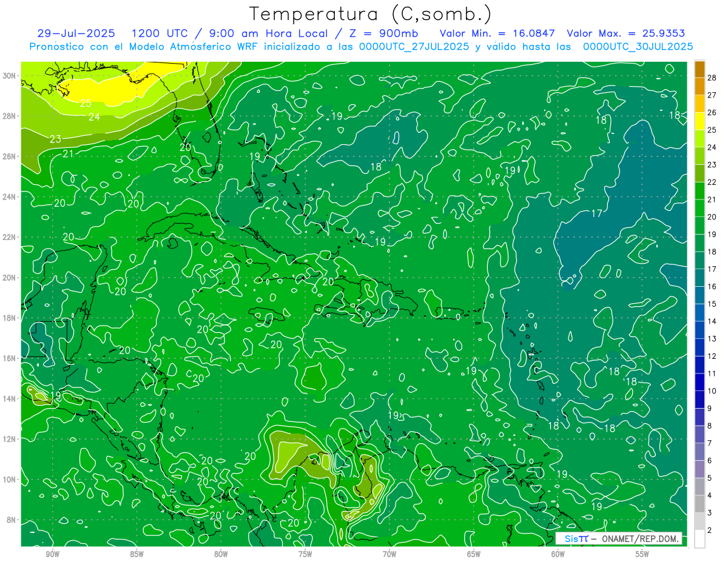Click the "1200 UTC" time text
The image size is (728, 562).
pos(159,33)
